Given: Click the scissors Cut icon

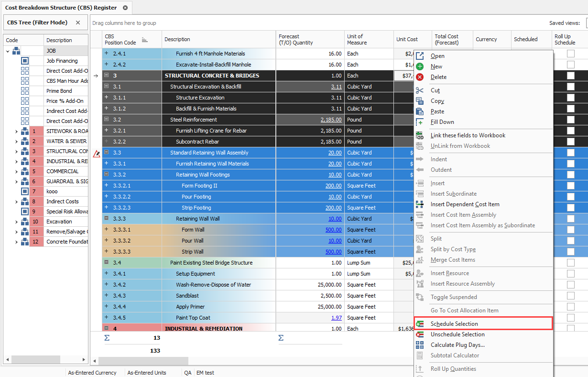Looking at the screenshot, I should (x=420, y=90).
